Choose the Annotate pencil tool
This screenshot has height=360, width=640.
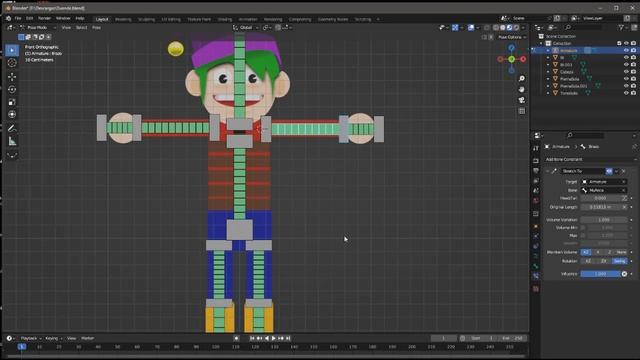[x=12, y=129]
